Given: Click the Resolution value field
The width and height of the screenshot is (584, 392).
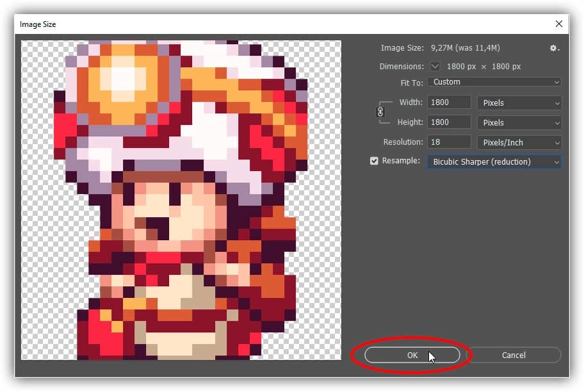Looking at the screenshot, I should [449, 142].
